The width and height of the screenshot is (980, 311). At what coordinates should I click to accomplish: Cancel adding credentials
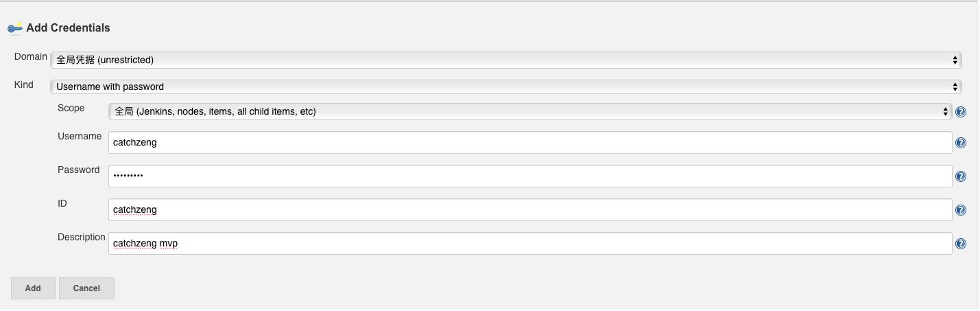click(x=86, y=288)
